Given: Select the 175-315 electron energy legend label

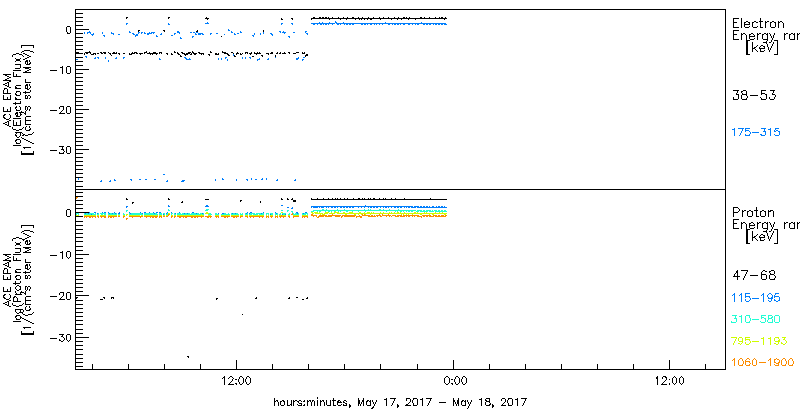Looking at the screenshot, I should tap(756, 133).
